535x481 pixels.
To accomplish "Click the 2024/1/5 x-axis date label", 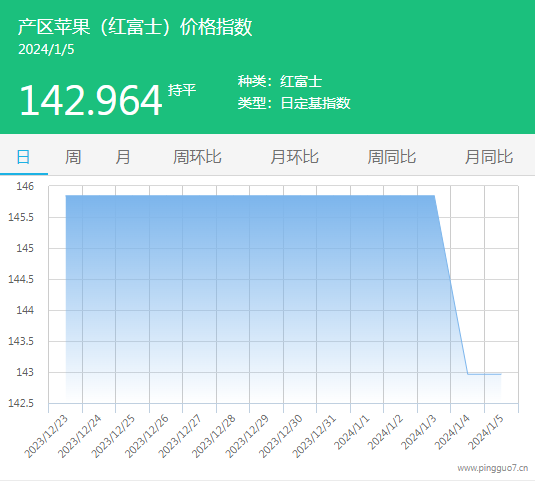I will pos(486,432).
